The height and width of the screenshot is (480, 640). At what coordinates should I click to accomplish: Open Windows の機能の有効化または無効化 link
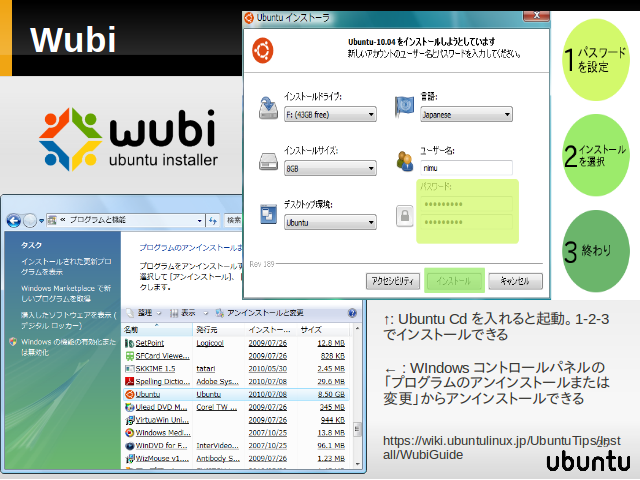(69, 347)
